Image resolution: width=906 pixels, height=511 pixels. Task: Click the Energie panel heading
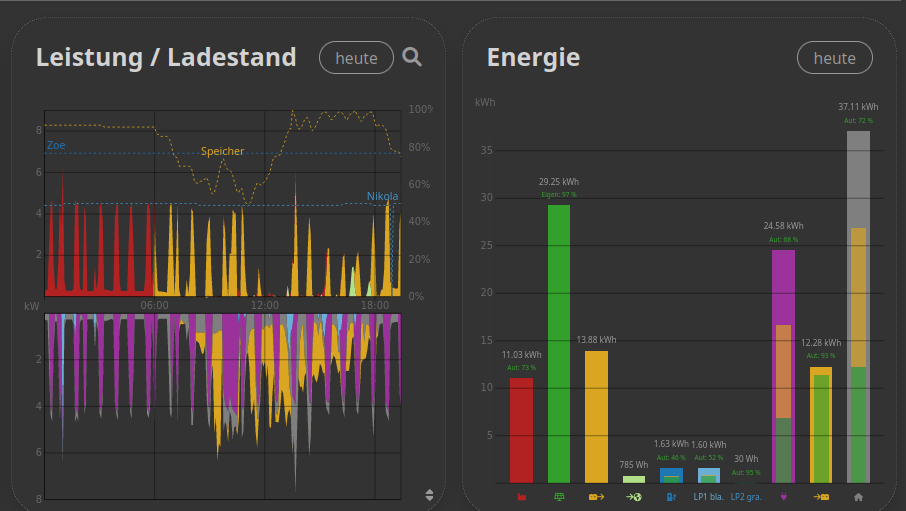533,57
